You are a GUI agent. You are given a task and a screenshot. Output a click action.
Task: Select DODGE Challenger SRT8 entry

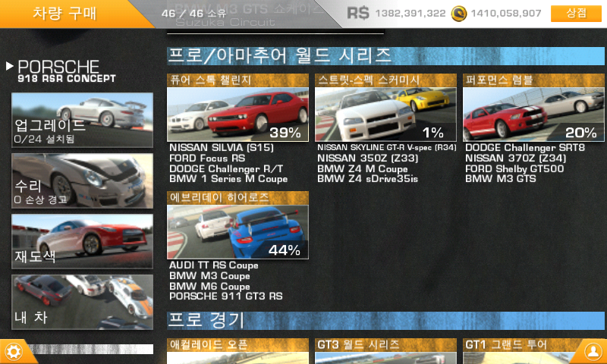[525, 147]
